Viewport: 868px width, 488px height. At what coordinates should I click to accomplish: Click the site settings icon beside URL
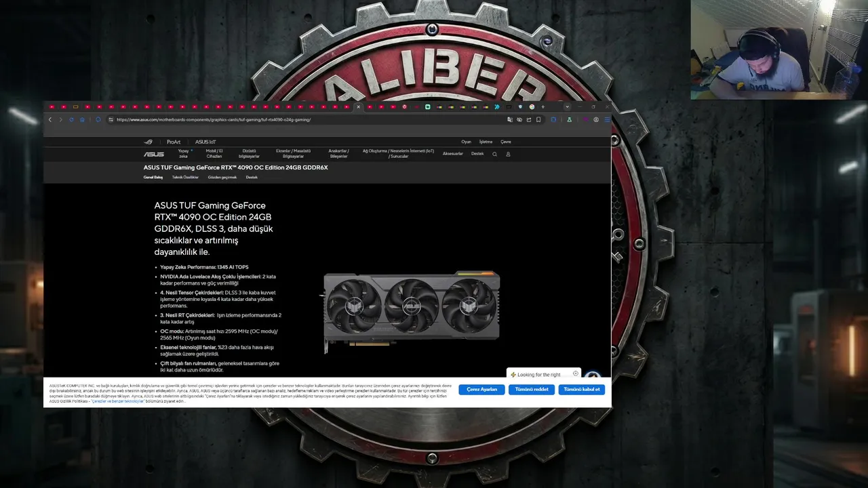tap(111, 119)
